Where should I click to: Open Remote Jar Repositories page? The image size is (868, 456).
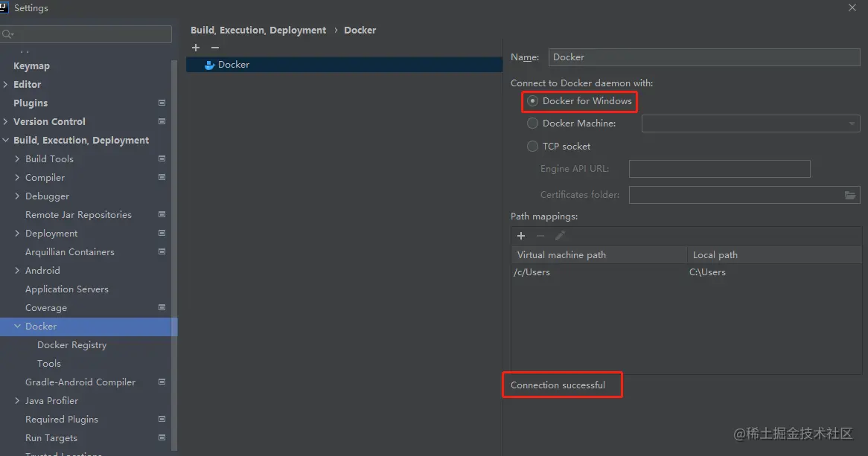click(x=79, y=215)
